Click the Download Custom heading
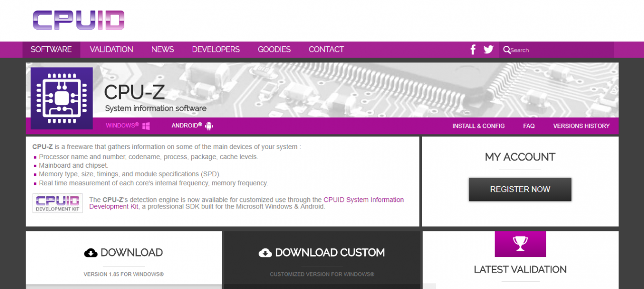 pos(330,253)
